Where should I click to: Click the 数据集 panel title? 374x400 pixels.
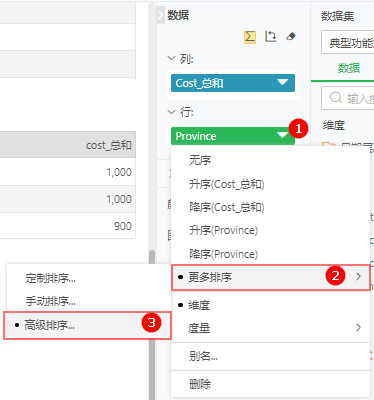[x=337, y=16]
